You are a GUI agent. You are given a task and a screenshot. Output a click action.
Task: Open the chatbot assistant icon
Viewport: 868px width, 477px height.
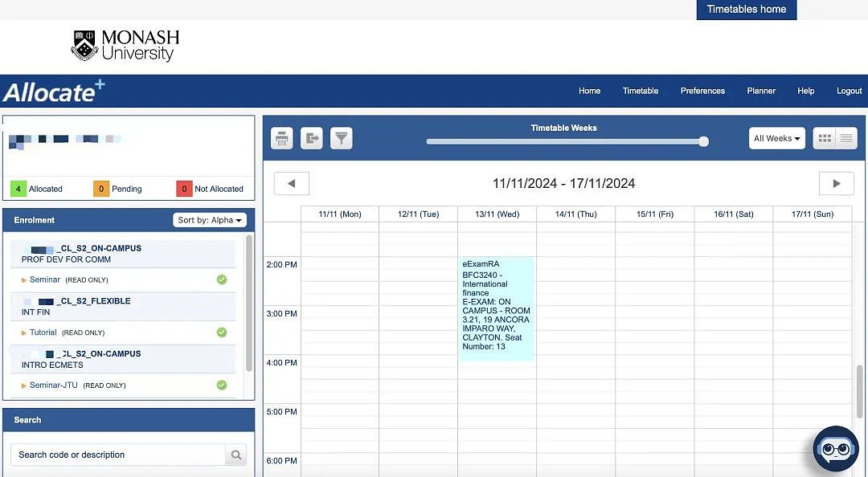click(836, 449)
